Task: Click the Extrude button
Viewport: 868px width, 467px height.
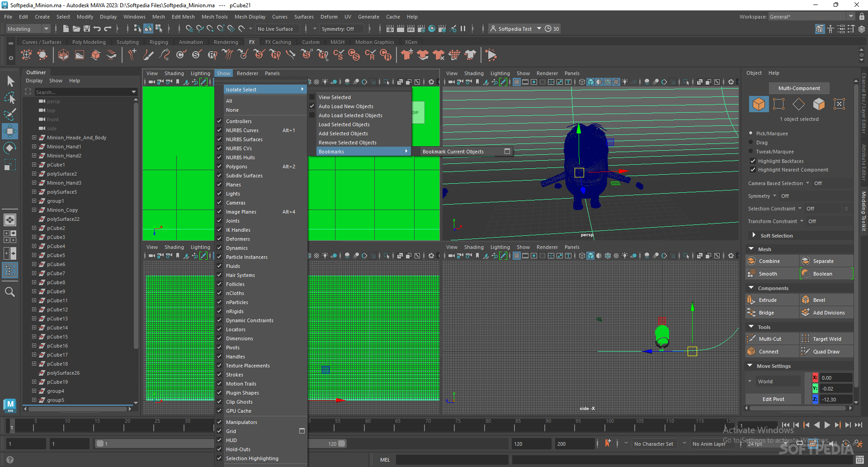Action: (x=772, y=300)
